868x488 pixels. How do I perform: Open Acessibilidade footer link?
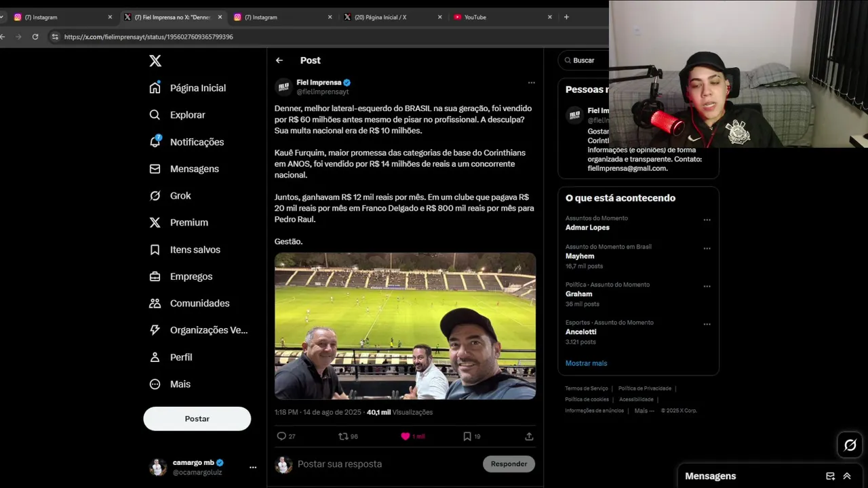pos(636,399)
